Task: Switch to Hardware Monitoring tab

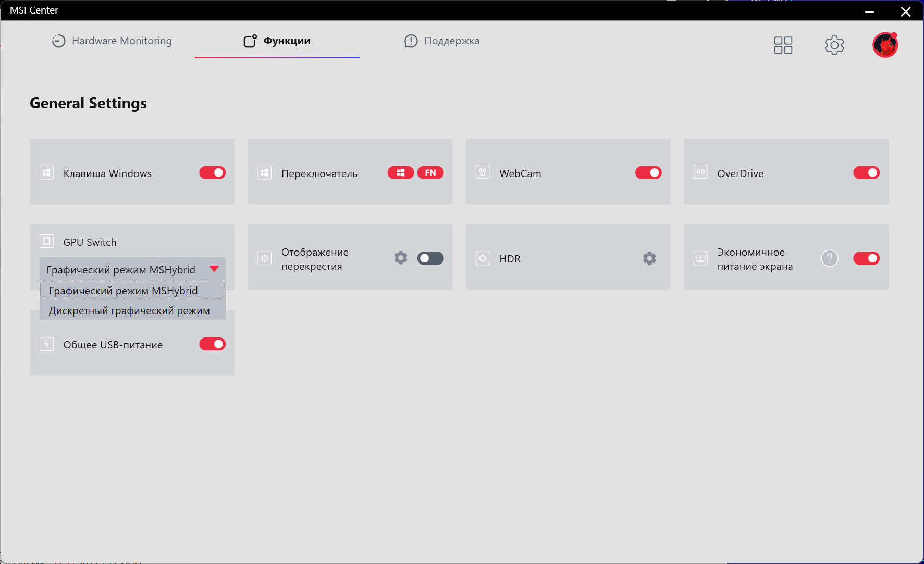Action: click(x=112, y=41)
